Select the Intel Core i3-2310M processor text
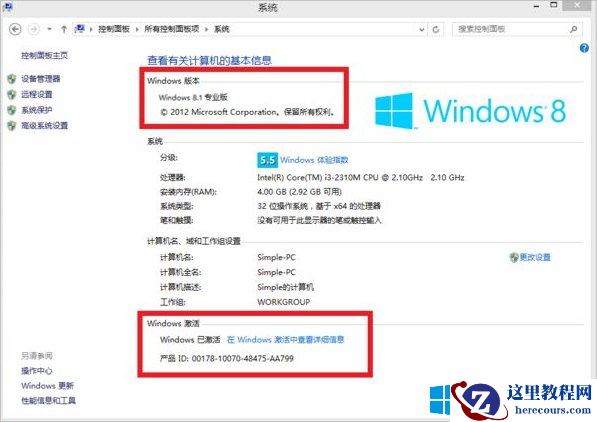The image size is (597, 422). [361, 177]
